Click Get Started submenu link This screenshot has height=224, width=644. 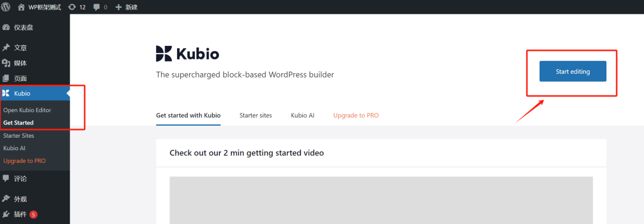(x=18, y=123)
